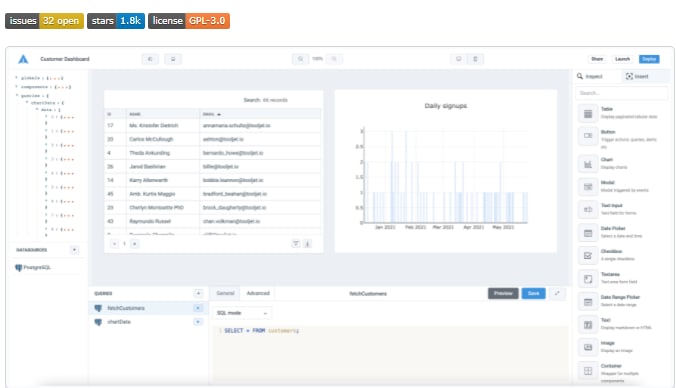This screenshot has height=388, width=676.
Task: Run the chartData query arrow icon
Action: pyautogui.click(x=198, y=322)
